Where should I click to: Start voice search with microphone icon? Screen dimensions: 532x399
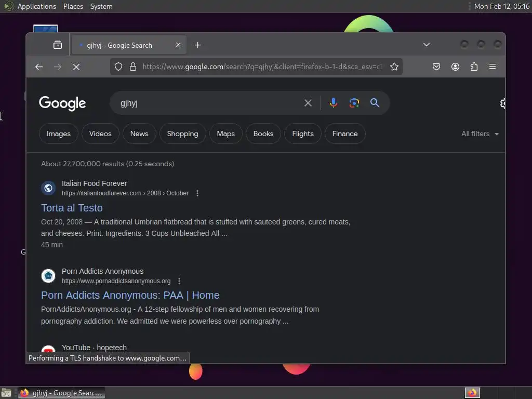tap(334, 103)
